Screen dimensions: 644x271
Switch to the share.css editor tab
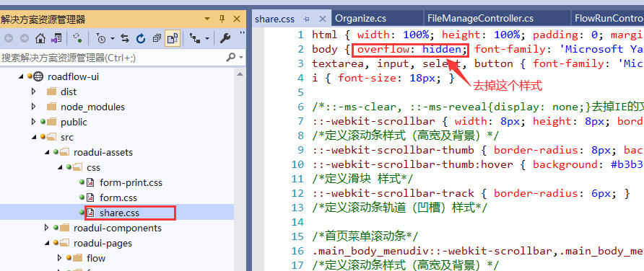click(275, 19)
